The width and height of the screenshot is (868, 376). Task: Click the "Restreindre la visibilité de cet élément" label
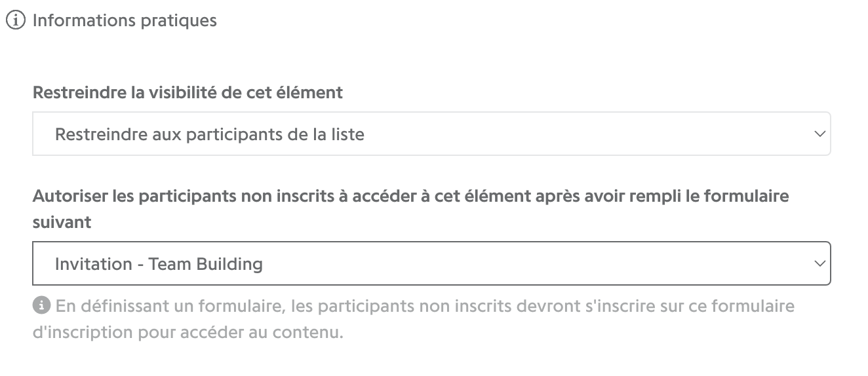pyautogui.click(x=187, y=92)
